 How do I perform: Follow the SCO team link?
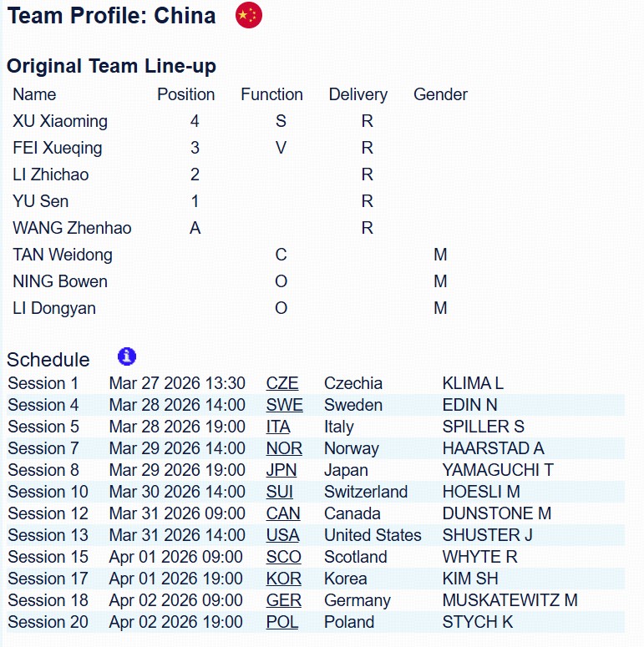pos(283,557)
